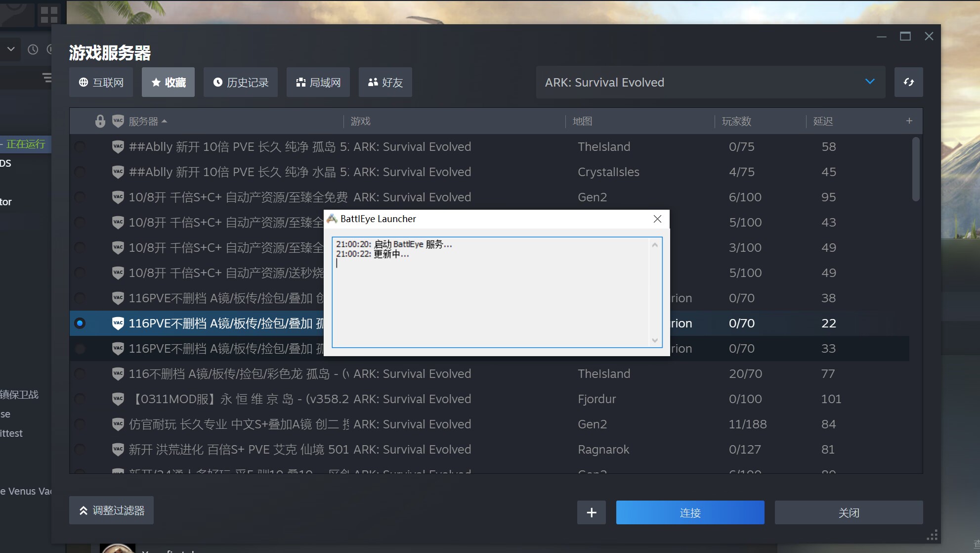
Task: Click window resize grip icon
Action: pos(932,535)
